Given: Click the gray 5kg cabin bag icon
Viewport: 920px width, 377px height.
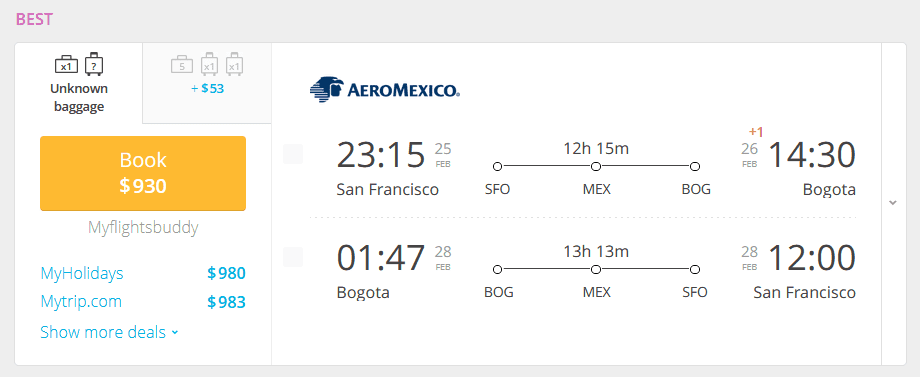Looking at the screenshot, I should click(182, 66).
